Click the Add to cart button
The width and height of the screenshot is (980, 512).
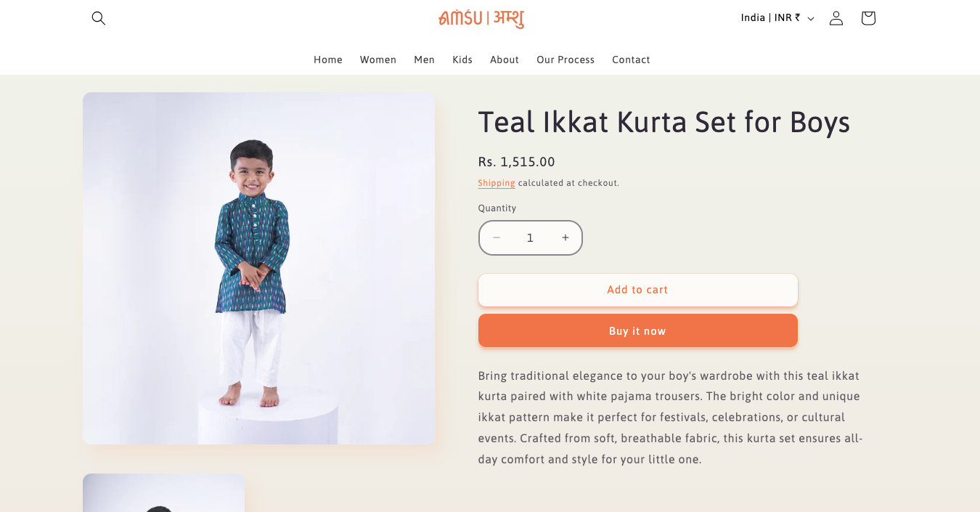(637, 290)
